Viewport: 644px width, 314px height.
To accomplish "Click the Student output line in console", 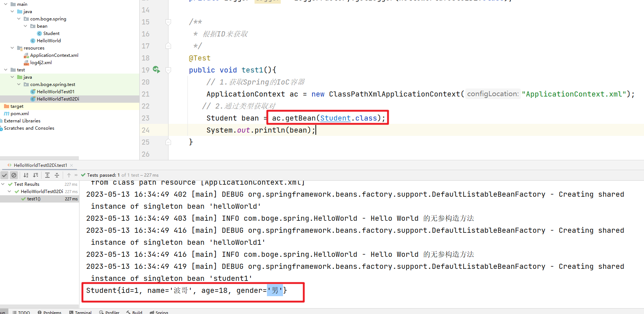I will [187, 290].
